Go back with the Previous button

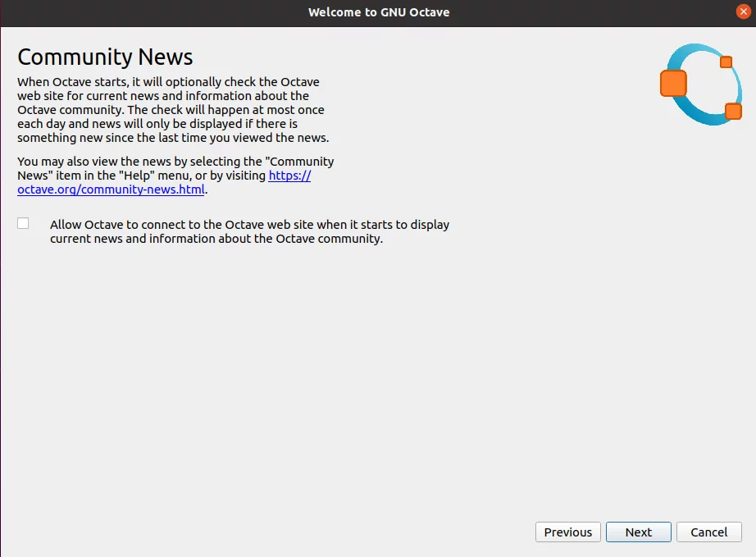pos(568,532)
